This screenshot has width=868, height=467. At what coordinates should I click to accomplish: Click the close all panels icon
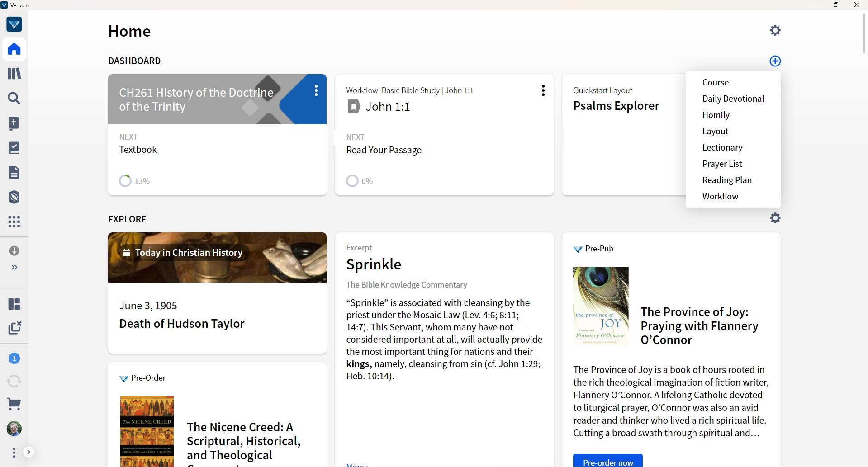[14, 328]
